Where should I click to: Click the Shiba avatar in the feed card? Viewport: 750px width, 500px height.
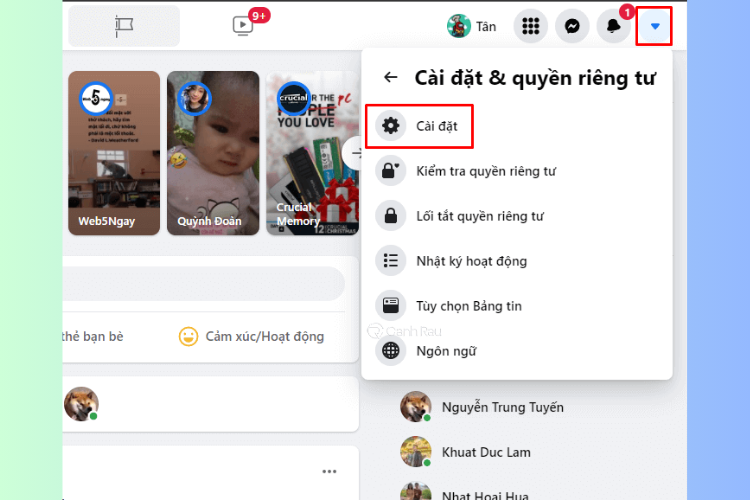81,404
